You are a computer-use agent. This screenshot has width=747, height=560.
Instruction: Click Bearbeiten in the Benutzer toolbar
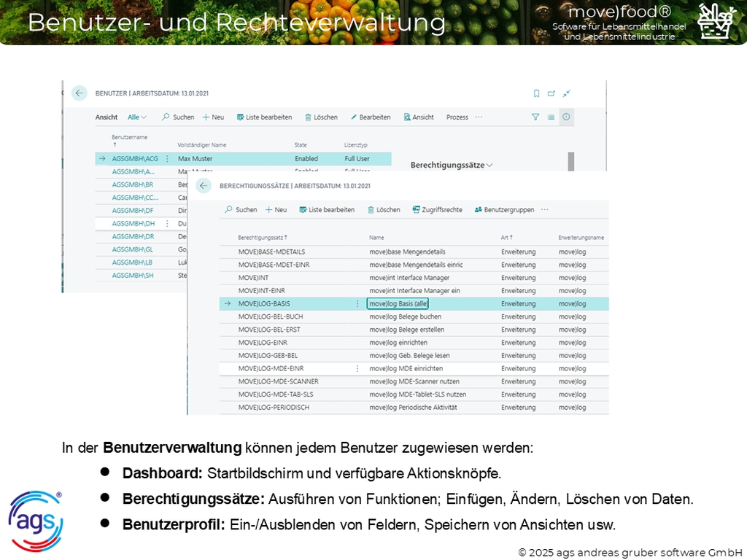click(371, 117)
